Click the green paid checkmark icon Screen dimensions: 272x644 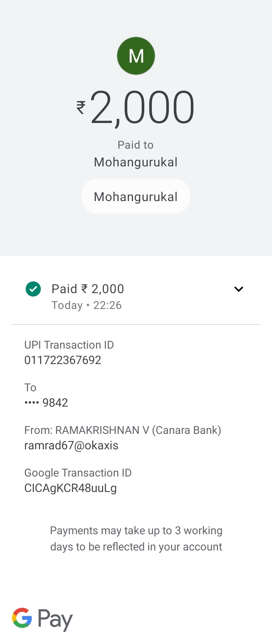click(33, 289)
